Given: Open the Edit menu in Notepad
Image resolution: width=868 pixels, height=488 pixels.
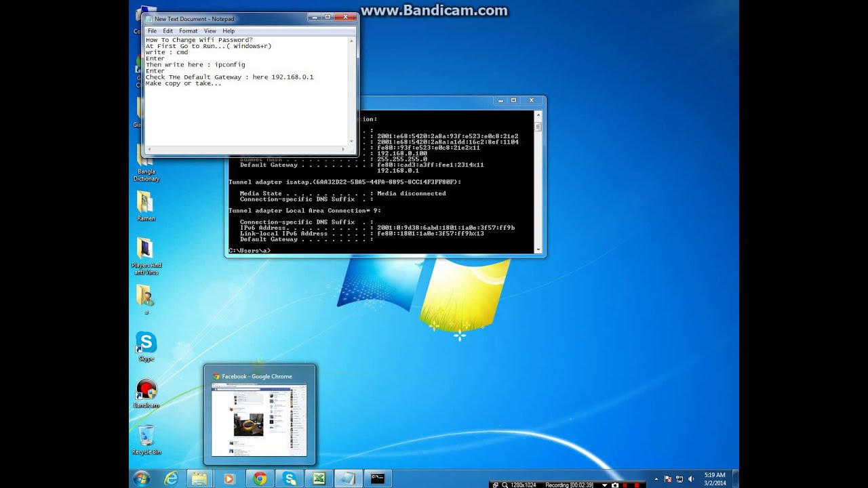Looking at the screenshot, I should 167,31.
